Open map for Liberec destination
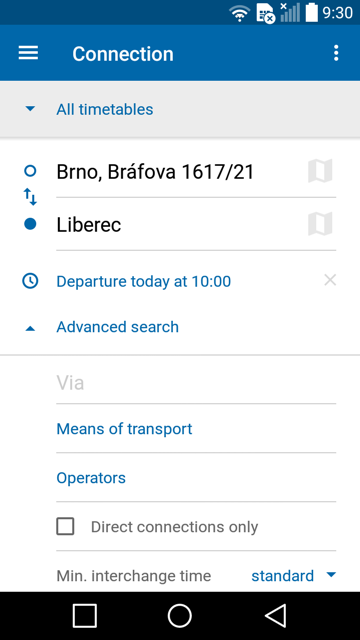Image resolution: width=360 pixels, height=640 pixels. (x=320, y=224)
